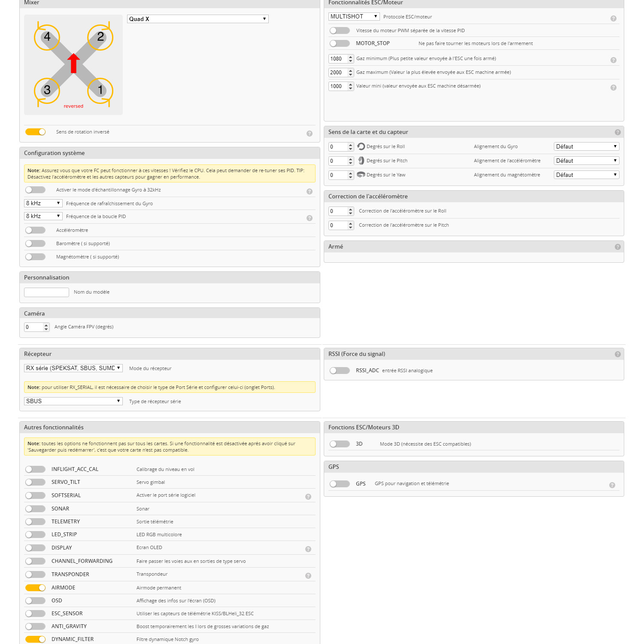
Task: Open help icon in RSSI section header
Action: (618, 354)
